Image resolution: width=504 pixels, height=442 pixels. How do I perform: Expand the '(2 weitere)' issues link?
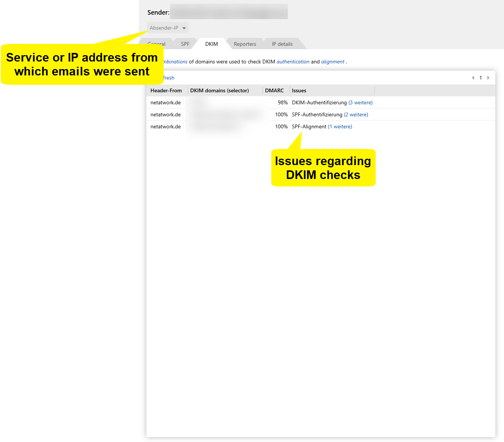(x=356, y=114)
